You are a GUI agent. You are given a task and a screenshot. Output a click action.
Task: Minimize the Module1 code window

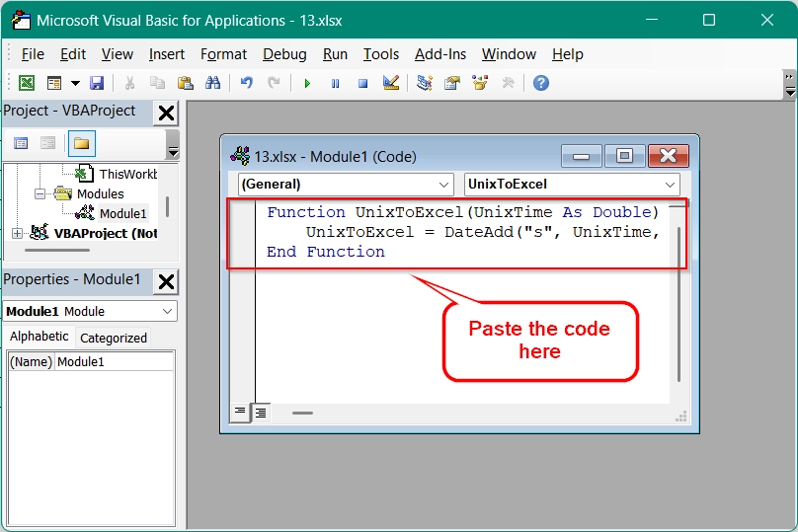(581, 156)
